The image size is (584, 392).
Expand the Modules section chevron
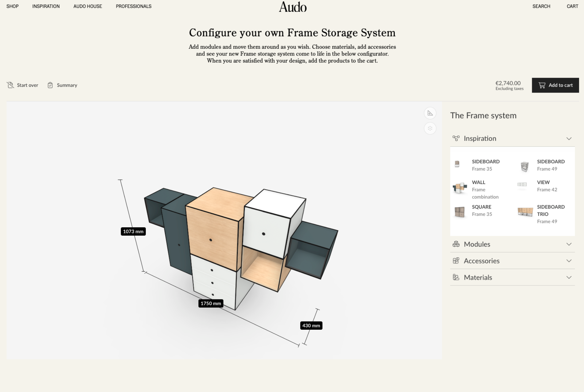point(569,244)
